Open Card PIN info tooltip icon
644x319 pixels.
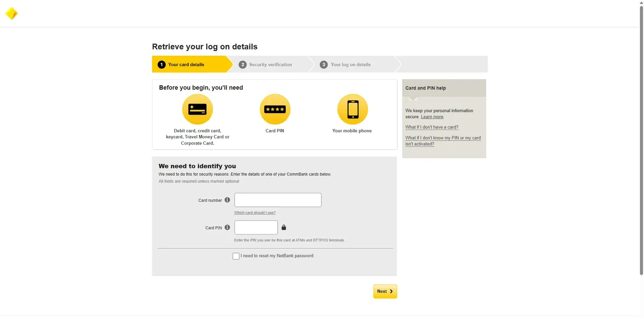pyautogui.click(x=227, y=227)
